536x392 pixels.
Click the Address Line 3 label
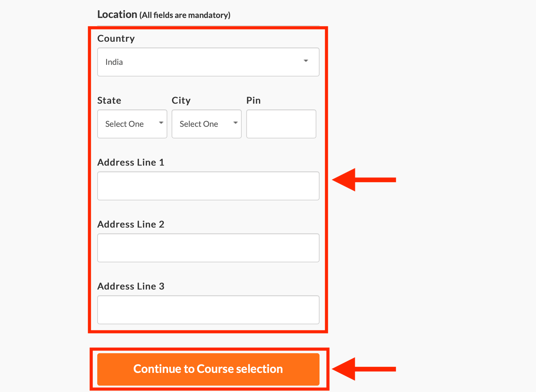(x=131, y=286)
